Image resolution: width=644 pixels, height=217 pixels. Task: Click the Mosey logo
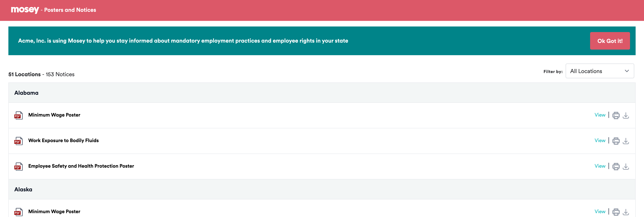coord(25,10)
